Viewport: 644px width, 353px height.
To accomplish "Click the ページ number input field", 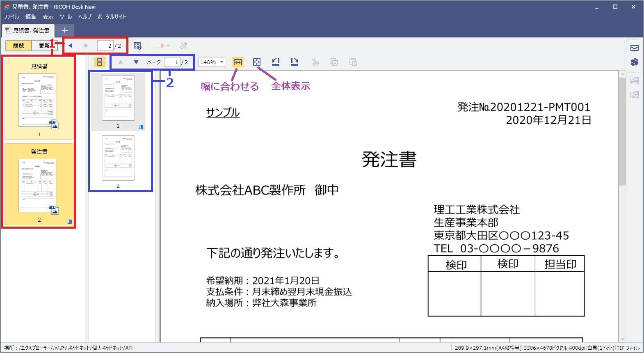I will point(172,62).
